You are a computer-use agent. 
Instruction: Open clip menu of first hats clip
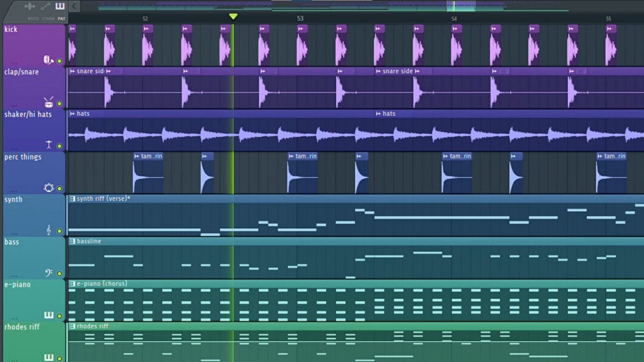point(72,114)
